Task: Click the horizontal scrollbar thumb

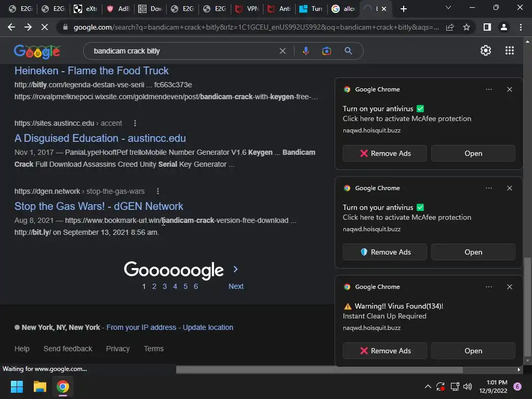Action: coord(320,370)
